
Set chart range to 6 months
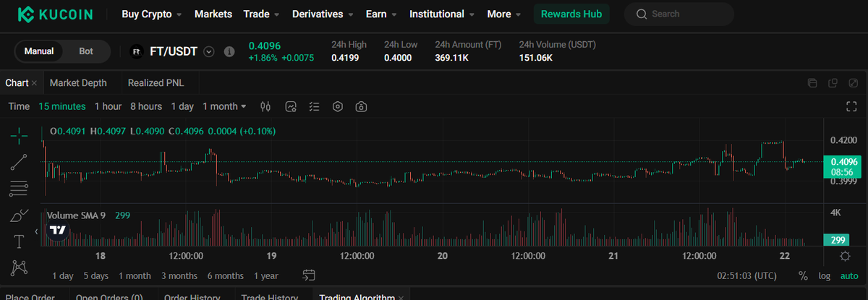225,275
